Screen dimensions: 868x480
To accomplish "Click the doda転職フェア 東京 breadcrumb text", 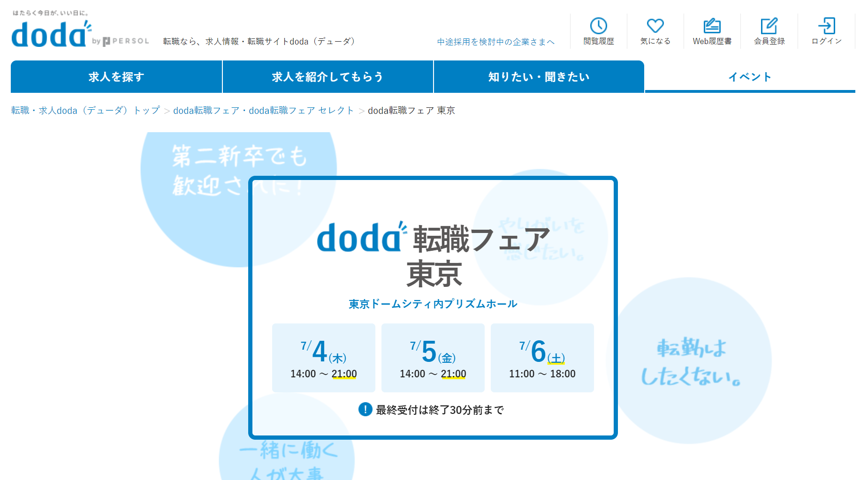I will (x=411, y=110).
